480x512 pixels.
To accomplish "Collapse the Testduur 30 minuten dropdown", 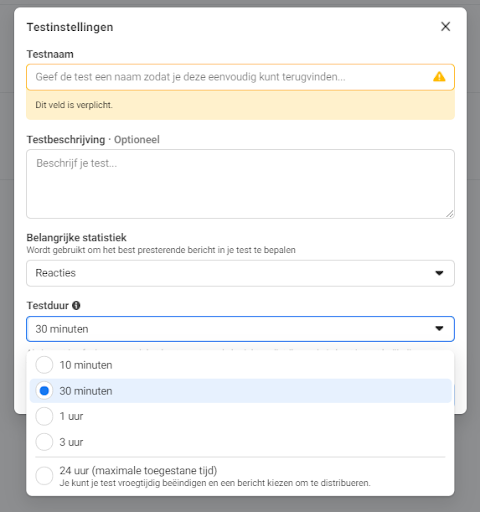I will (x=240, y=329).
